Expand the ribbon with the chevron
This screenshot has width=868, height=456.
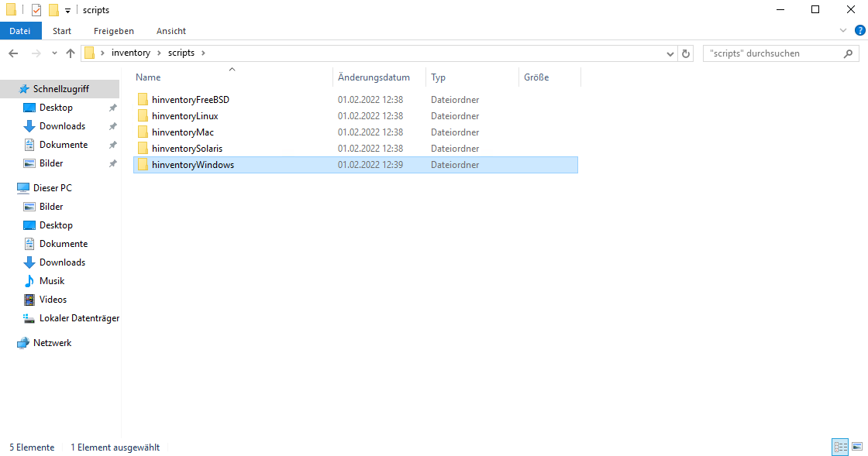click(x=844, y=30)
